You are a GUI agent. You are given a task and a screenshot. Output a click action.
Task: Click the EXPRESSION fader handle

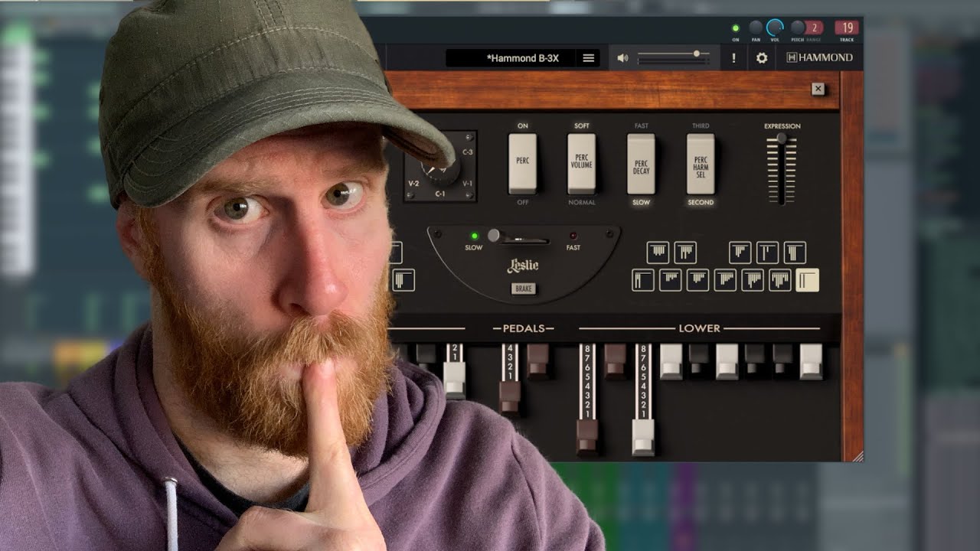(x=781, y=139)
